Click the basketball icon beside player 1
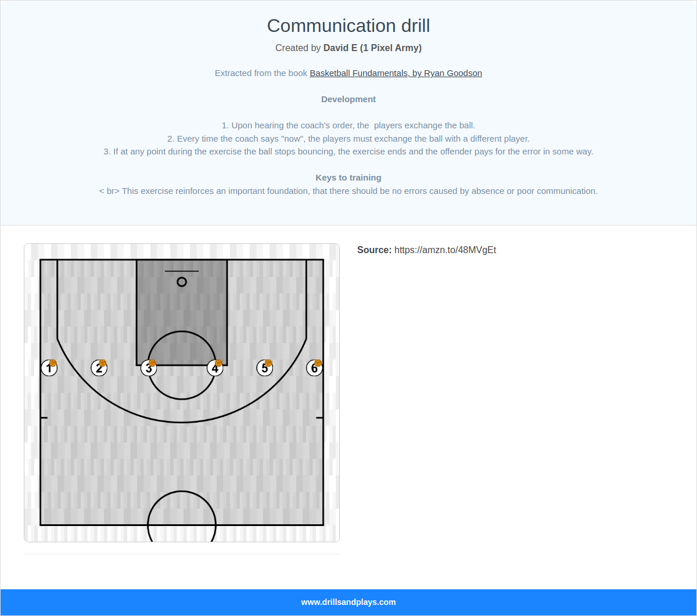This screenshot has height=616, width=697. [55, 362]
